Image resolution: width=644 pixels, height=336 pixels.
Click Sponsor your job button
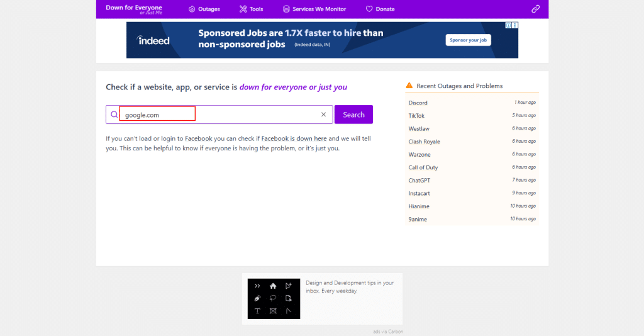click(x=468, y=40)
